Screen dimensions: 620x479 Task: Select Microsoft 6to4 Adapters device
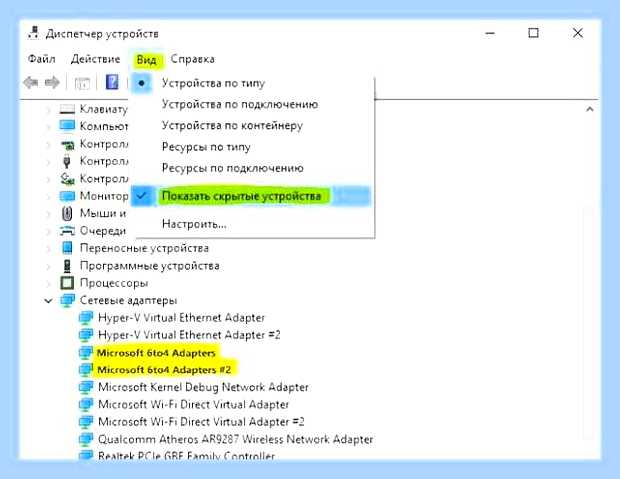[156, 352]
